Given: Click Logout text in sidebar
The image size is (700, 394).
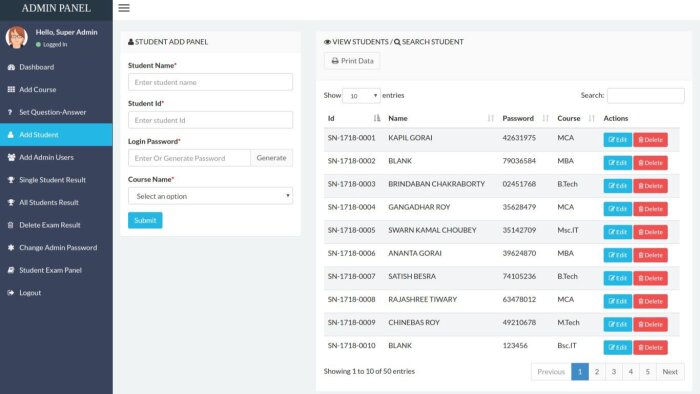Looking at the screenshot, I should tap(30, 293).
